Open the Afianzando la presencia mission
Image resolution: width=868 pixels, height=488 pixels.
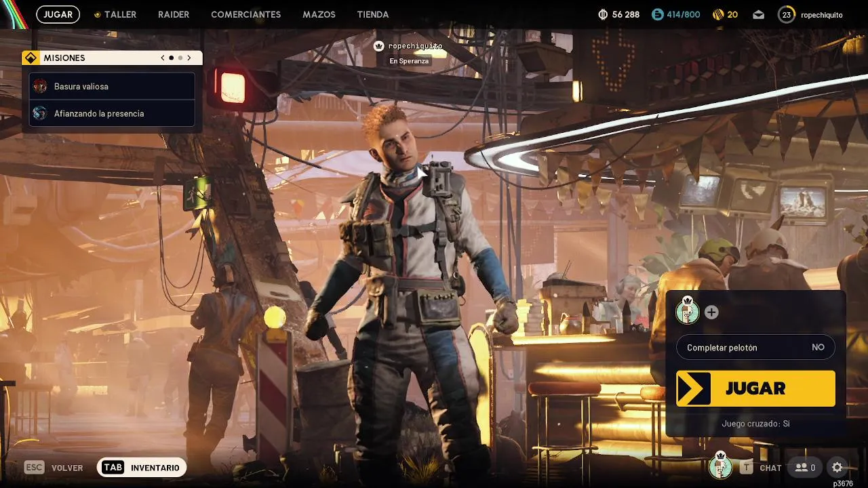[112, 113]
